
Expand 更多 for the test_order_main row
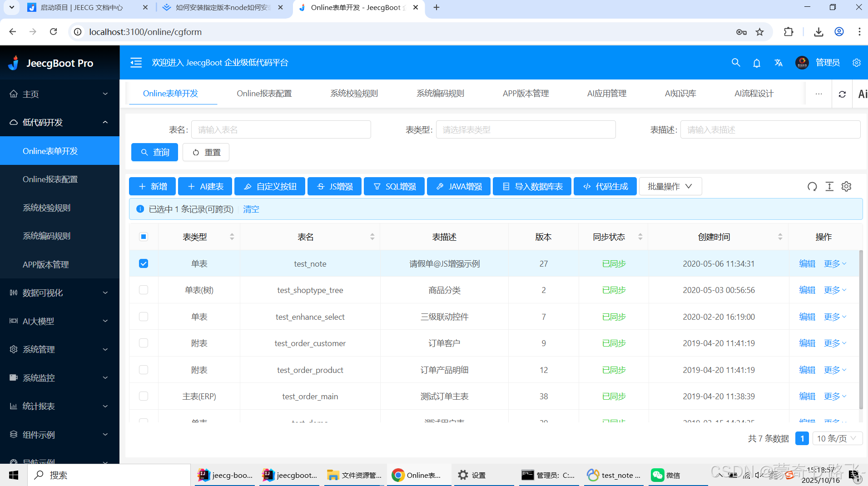[x=835, y=396]
